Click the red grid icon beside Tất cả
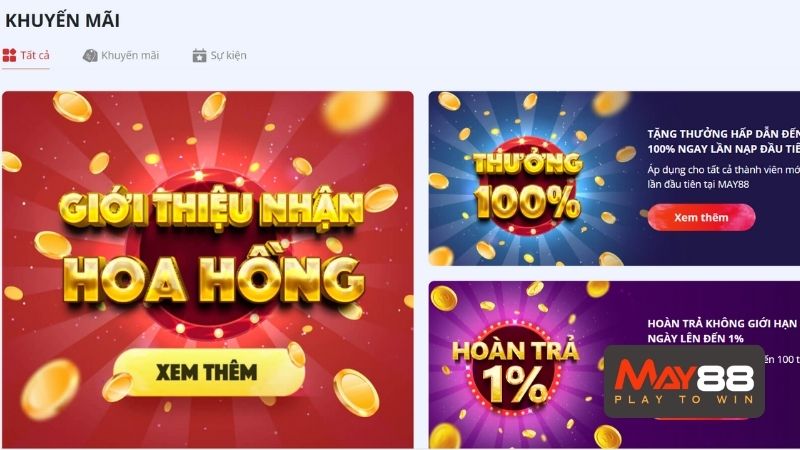The image size is (800, 450). click(x=9, y=55)
